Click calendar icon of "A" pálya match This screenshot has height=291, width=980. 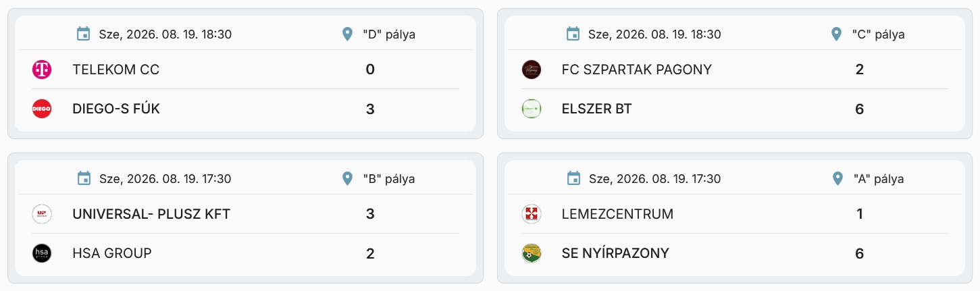tap(573, 179)
